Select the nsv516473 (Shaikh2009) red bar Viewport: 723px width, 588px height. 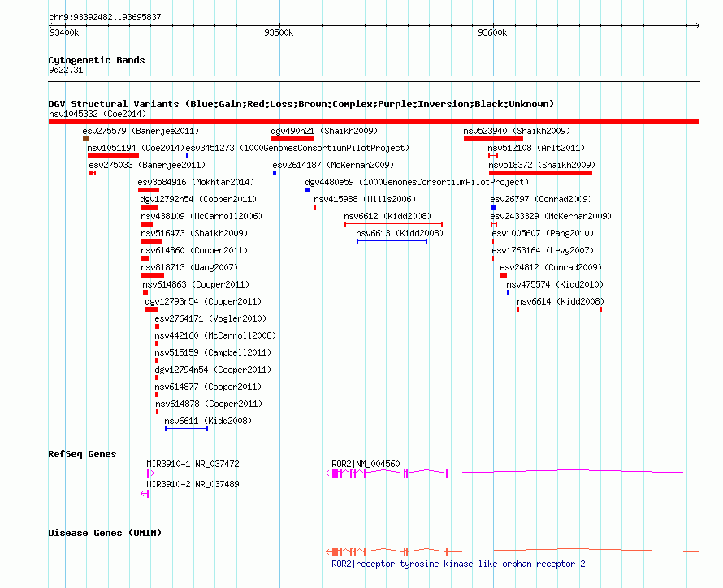152,241
